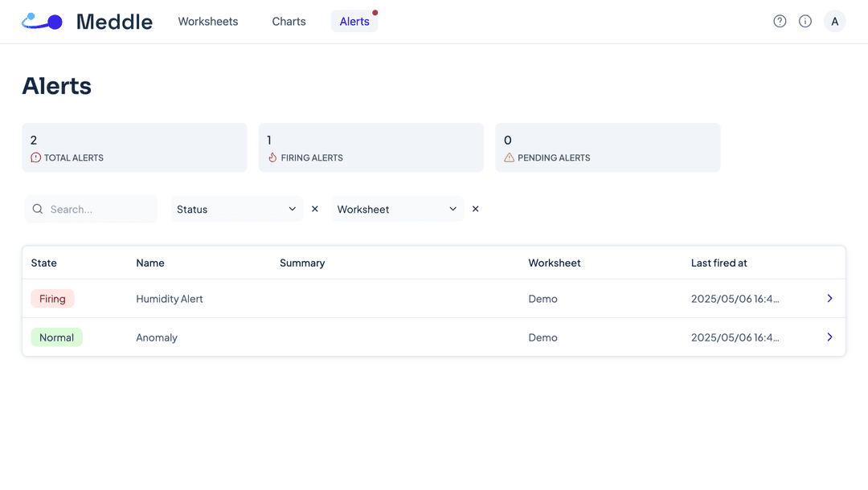Expand the Humidity Alert row via its chevron
The height and width of the screenshot is (490, 868).
tap(829, 298)
